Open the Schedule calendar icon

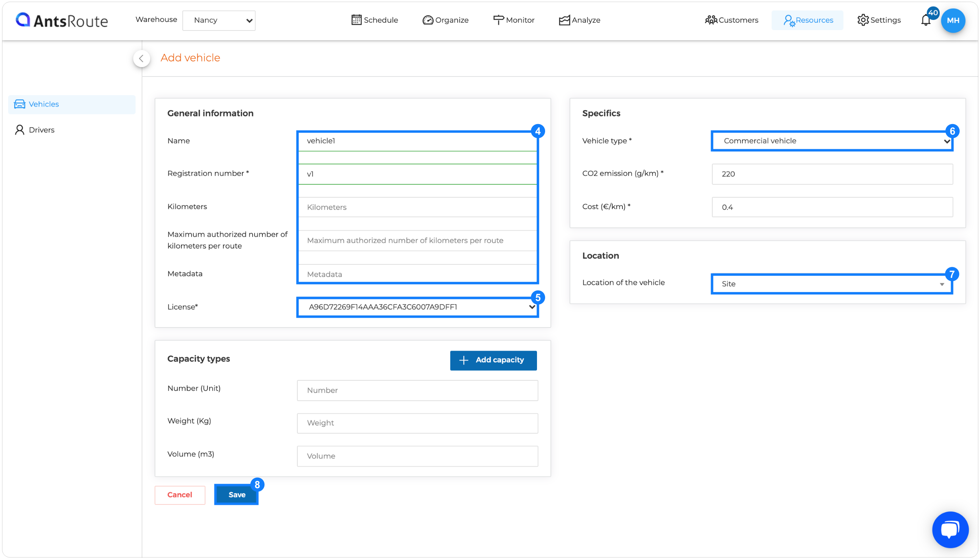pos(356,20)
